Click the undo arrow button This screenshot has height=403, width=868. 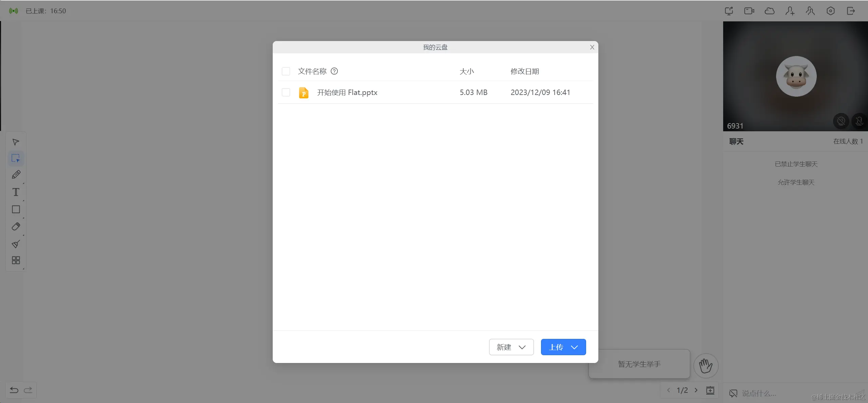pyautogui.click(x=14, y=390)
